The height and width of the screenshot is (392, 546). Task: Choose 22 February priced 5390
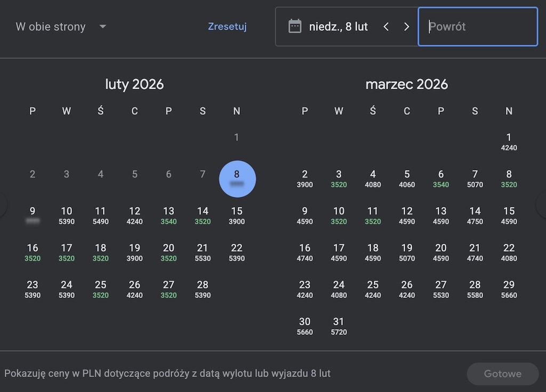[x=237, y=253]
